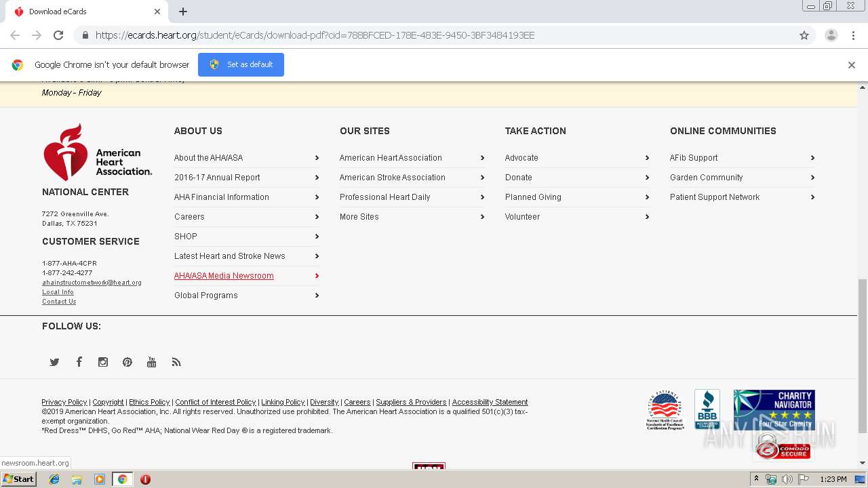The height and width of the screenshot is (488, 868).
Task: Open Volunteer link
Action: [x=522, y=217]
